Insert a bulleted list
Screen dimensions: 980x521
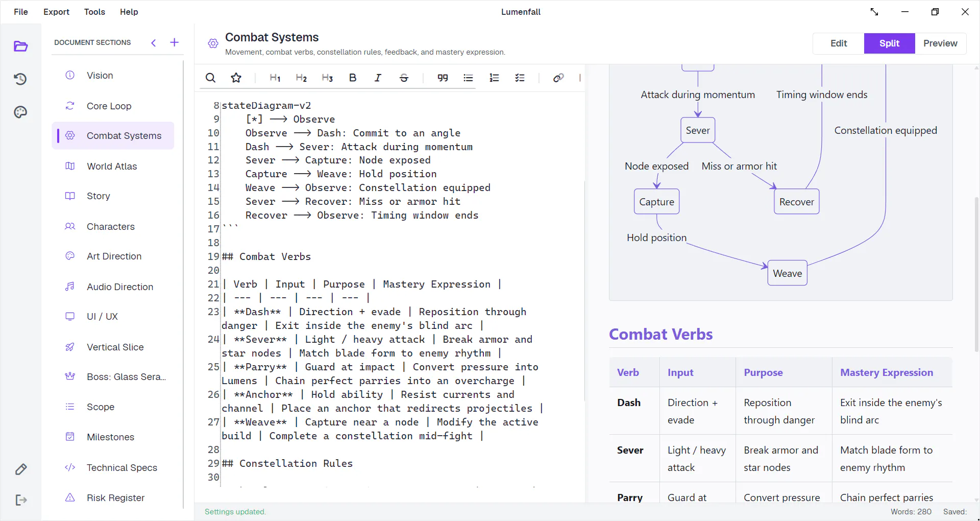tap(468, 78)
